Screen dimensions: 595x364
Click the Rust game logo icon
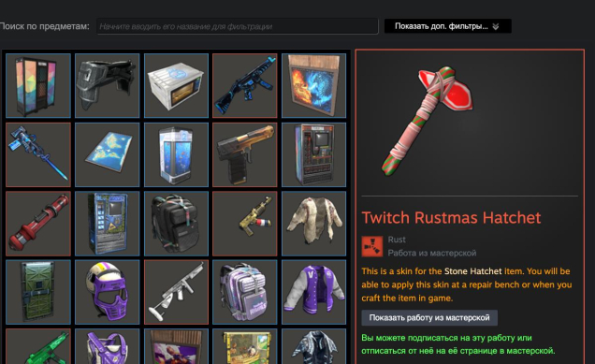pyautogui.click(x=372, y=246)
